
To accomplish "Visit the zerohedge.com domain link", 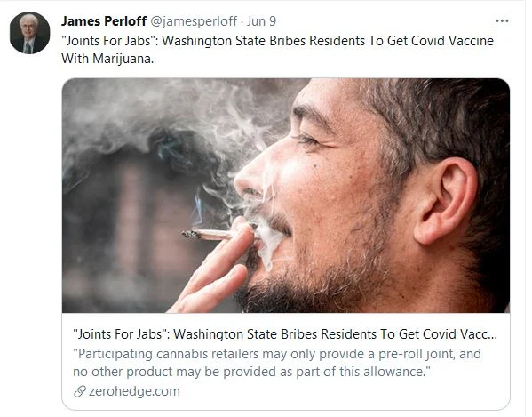I will (134, 391).
